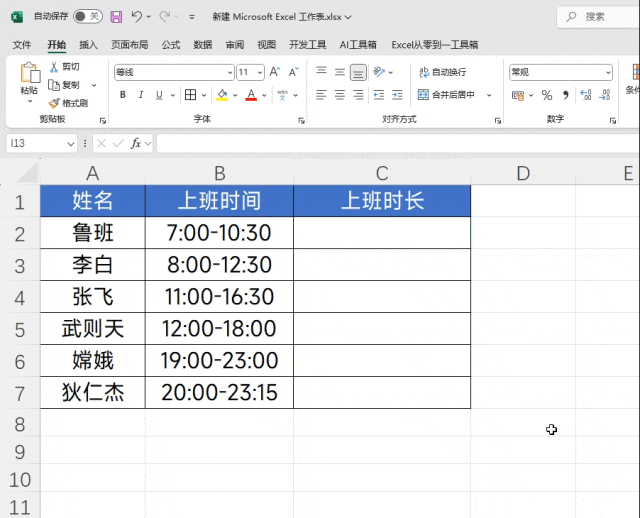The image size is (640, 518).
Task: Switch to the 公式 (Formulas) tab
Action: (x=171, y=44)
